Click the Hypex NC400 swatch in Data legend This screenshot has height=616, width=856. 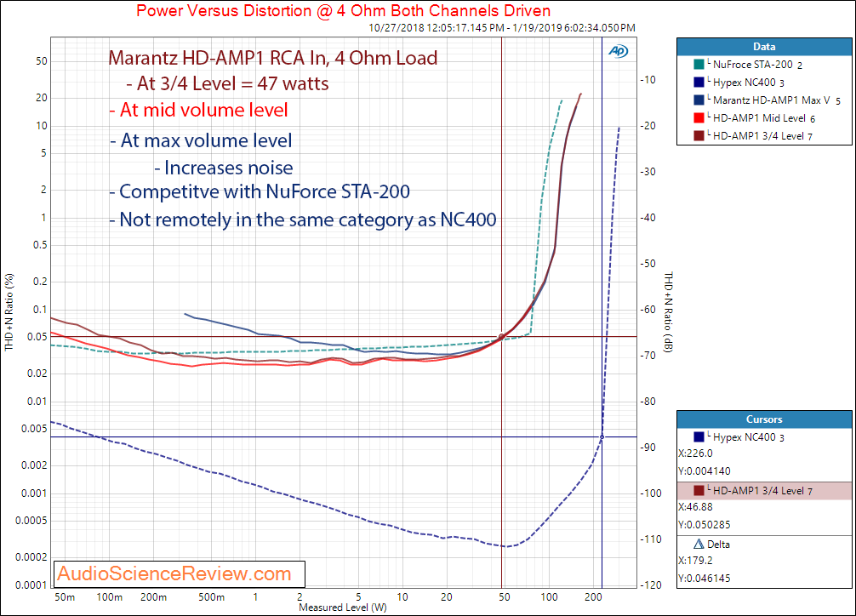(x=699, y=83)
